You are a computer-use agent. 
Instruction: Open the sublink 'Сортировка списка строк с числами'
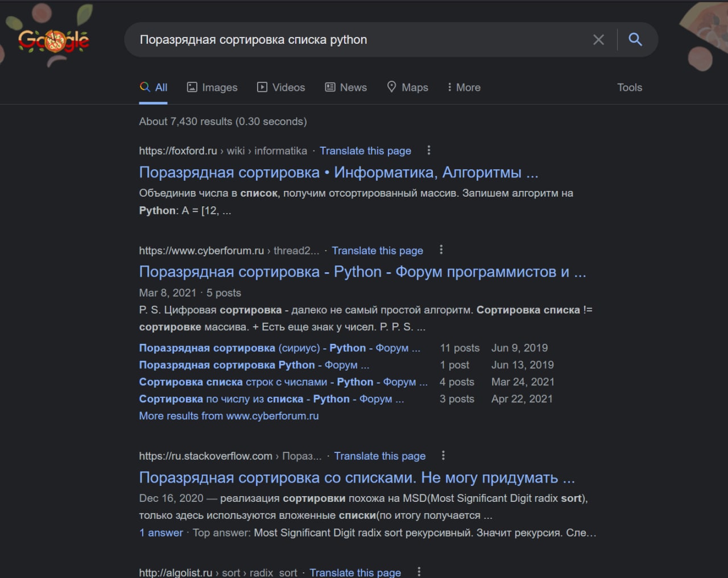point(283,382)
